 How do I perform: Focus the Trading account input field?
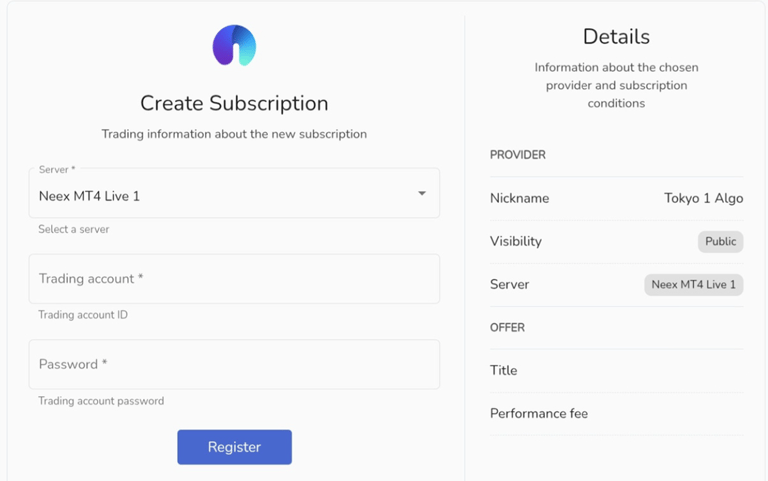[234, 279]
